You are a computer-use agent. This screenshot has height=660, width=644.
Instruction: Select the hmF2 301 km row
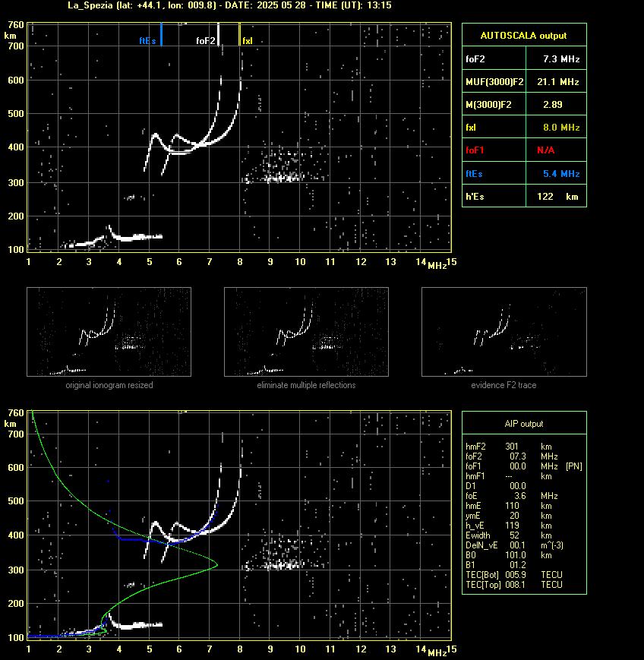509,447
